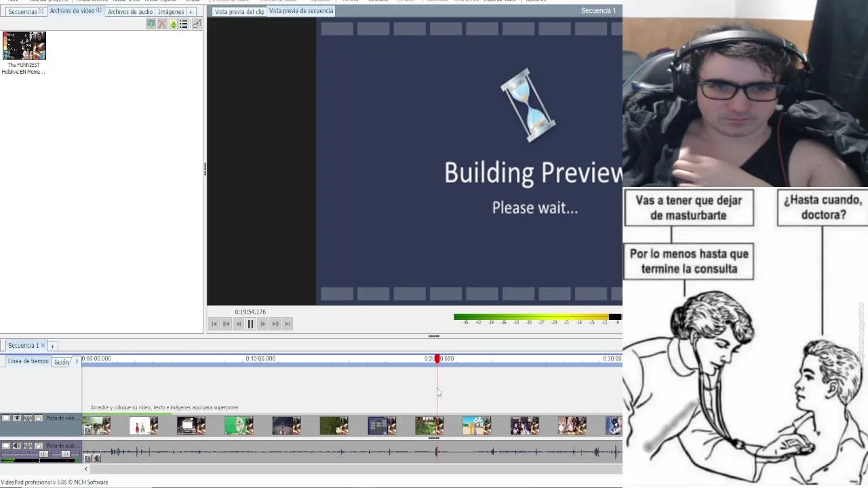Switch to Línea de tiempo view
This screenshot has height=488, width=868.
(x=28, y=361)
